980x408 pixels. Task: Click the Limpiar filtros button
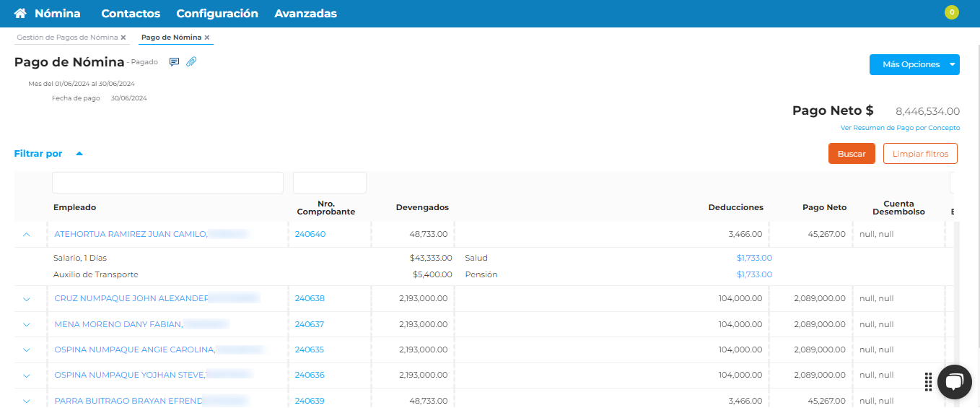[x=920, y=154]
